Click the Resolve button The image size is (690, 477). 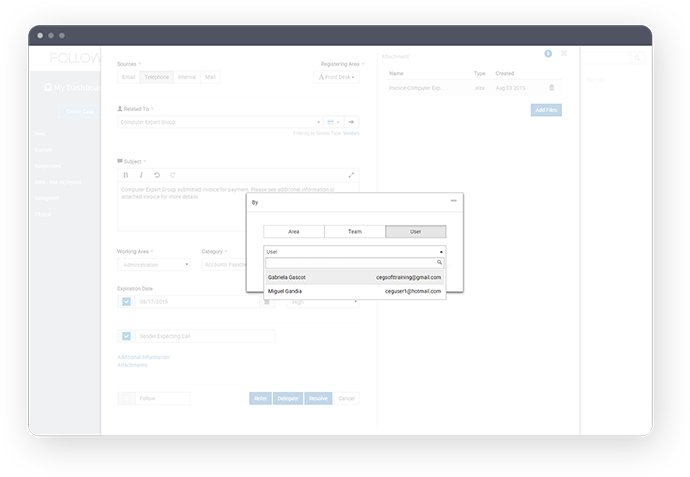point(318,398)
